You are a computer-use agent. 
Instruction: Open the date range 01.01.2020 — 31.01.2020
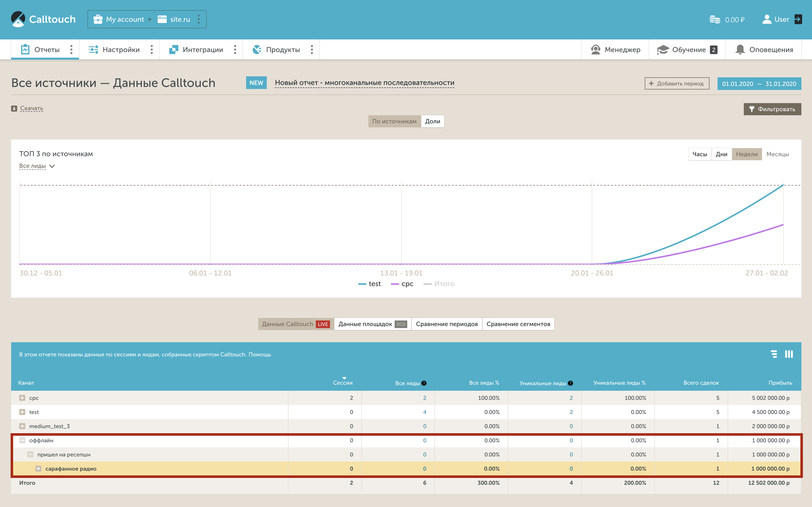[x=759, y=84]
